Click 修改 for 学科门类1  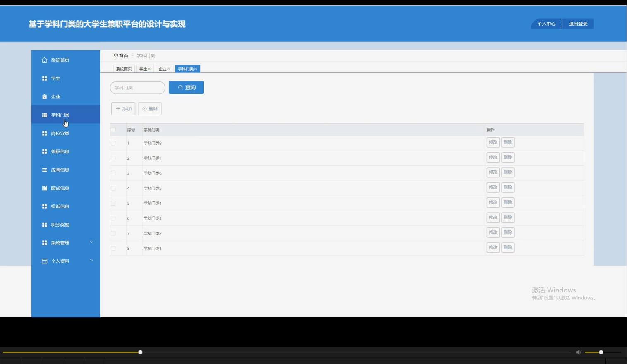point(493,247)
